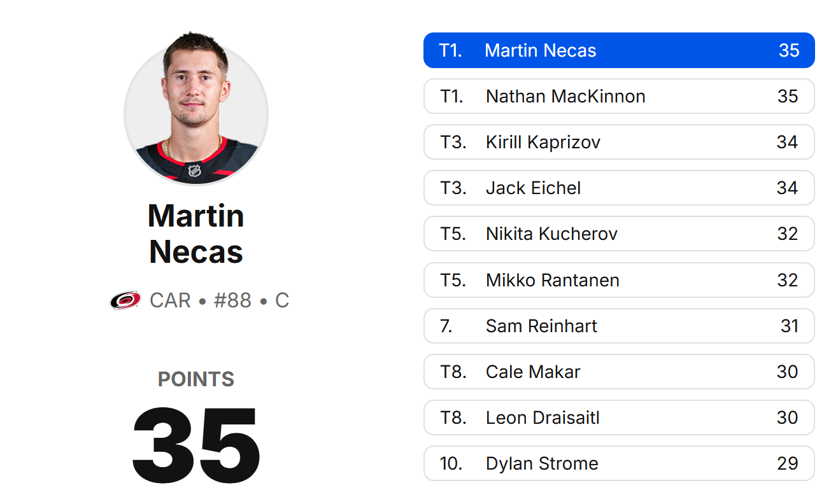Viewport: 838px width, 504px height.
Task: Click the 34 points value for Kirill Kaprizov
Action: pos(789,142)
